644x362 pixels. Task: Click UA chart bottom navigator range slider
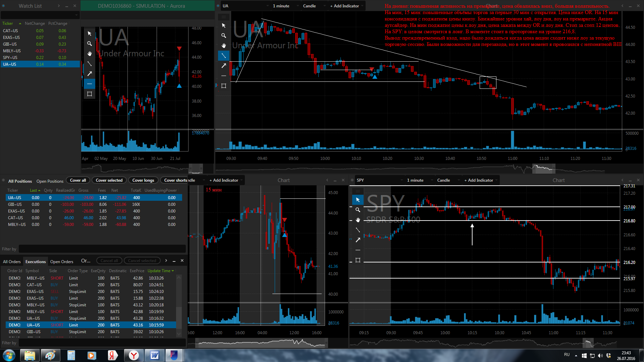pyautogui.click(x=544, y=169)
